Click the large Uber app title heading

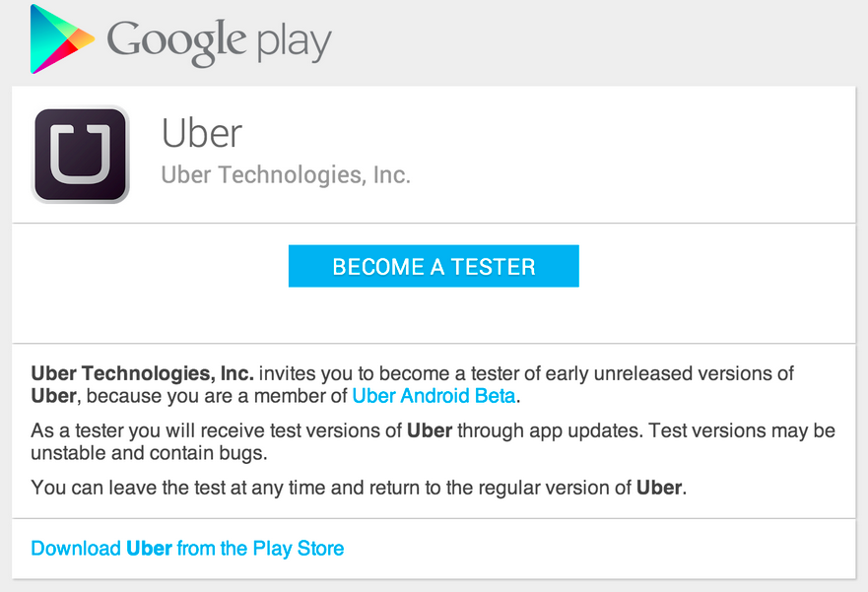click(x=201, y=133)
